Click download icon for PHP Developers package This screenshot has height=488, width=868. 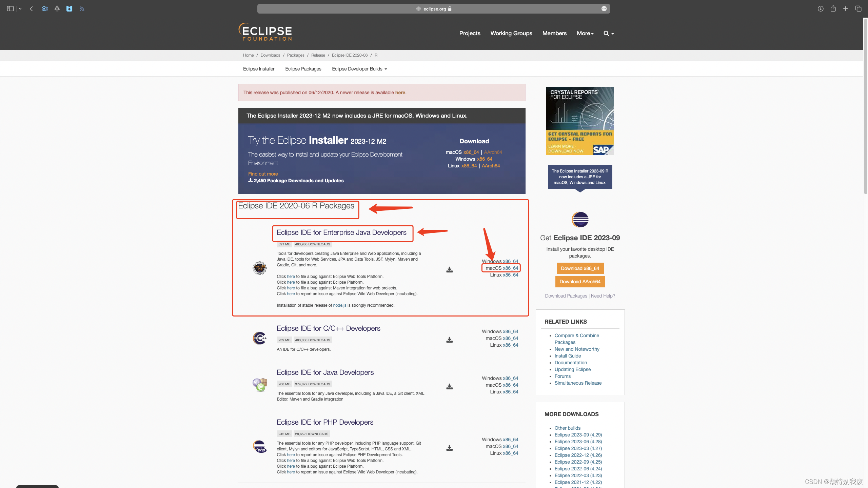pyautogui.click(x=449, y=448)
